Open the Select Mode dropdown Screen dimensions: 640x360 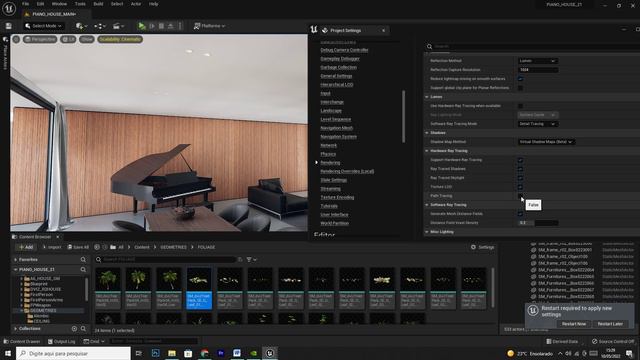(43, 26)
